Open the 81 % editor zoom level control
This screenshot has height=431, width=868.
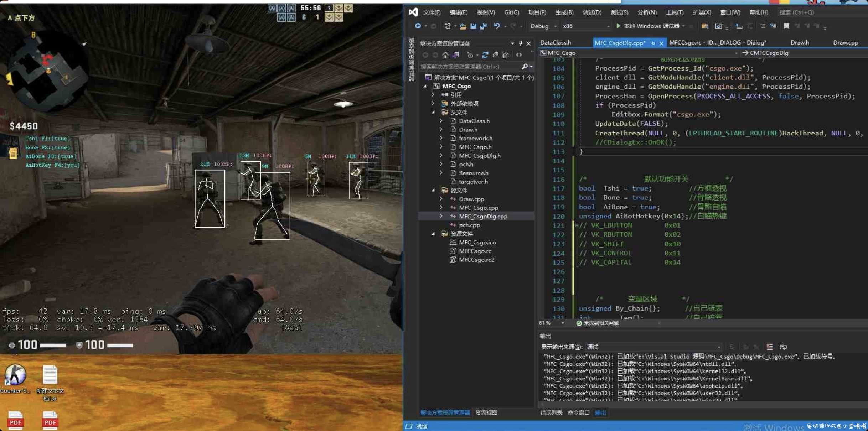point(551,323)
